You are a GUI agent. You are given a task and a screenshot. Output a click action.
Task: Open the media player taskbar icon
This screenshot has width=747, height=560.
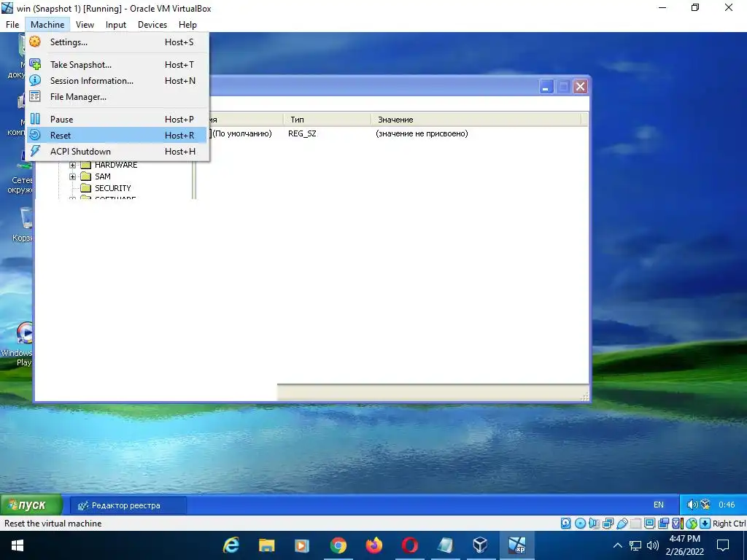pyautogui.click(x=302, y=545)
